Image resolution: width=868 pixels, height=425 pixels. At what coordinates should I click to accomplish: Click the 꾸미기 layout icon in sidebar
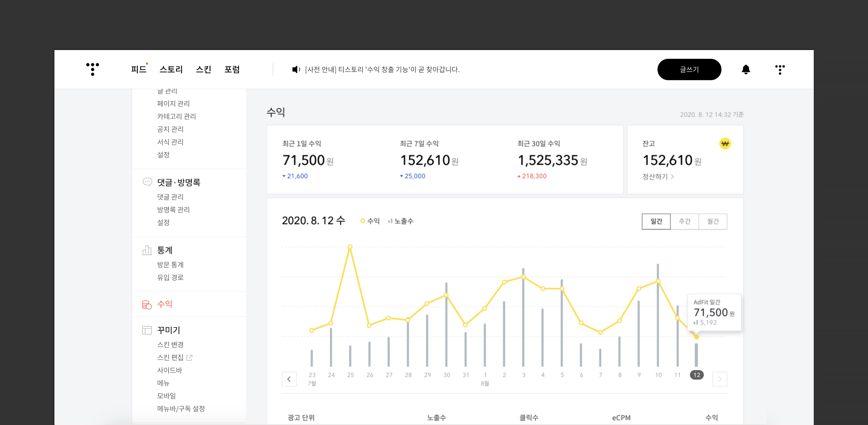point(147,330)
